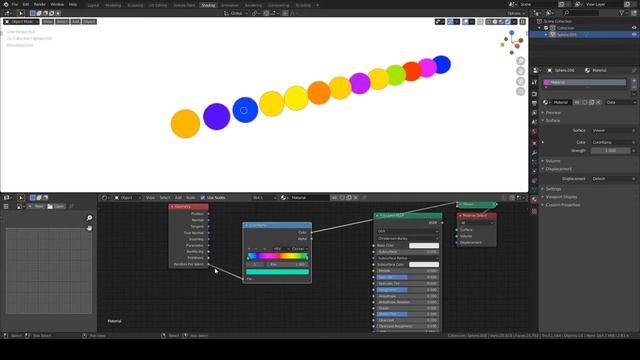Click the blue Z axis on navigation gizmo
The image size is (640, 360).
click(511, 33)
